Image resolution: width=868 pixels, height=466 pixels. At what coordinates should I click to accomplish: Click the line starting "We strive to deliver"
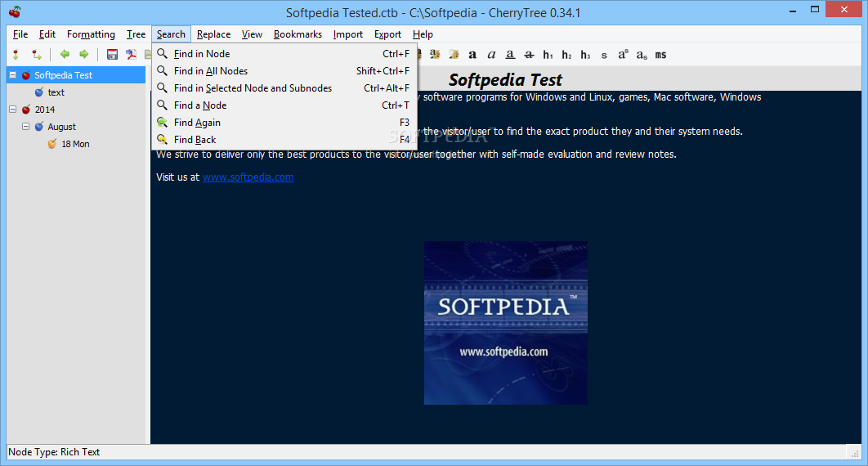[x=416, y=154]
